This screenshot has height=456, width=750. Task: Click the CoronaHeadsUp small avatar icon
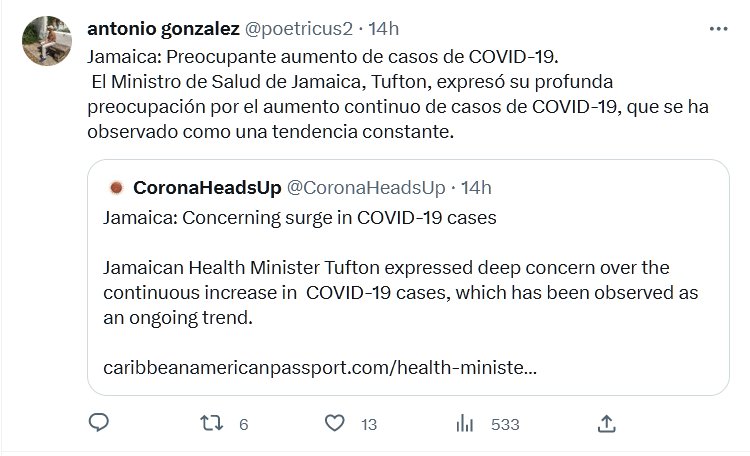click(115, 187)
